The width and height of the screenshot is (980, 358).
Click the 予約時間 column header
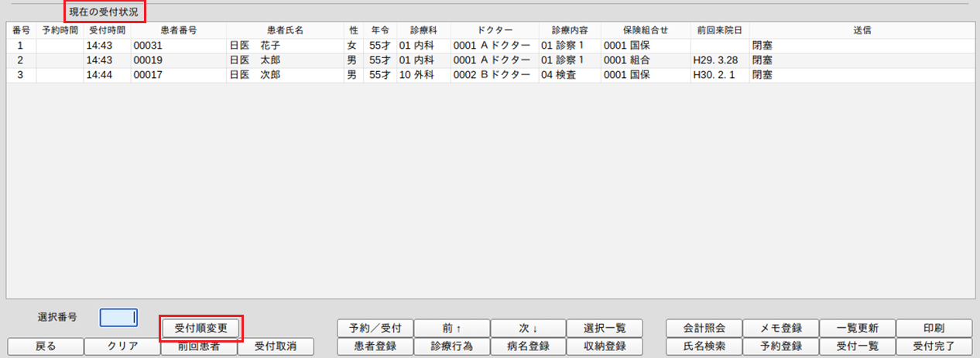[x=60, y=30]
